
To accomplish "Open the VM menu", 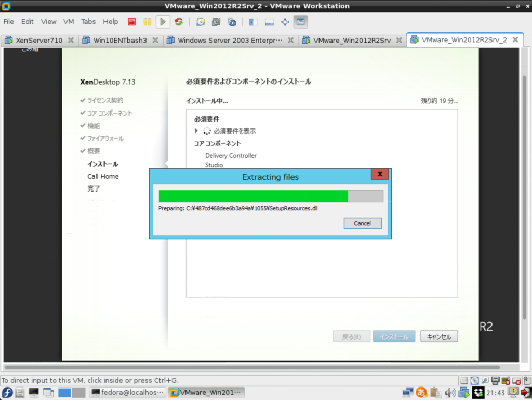I will click(x=69, y=22).
